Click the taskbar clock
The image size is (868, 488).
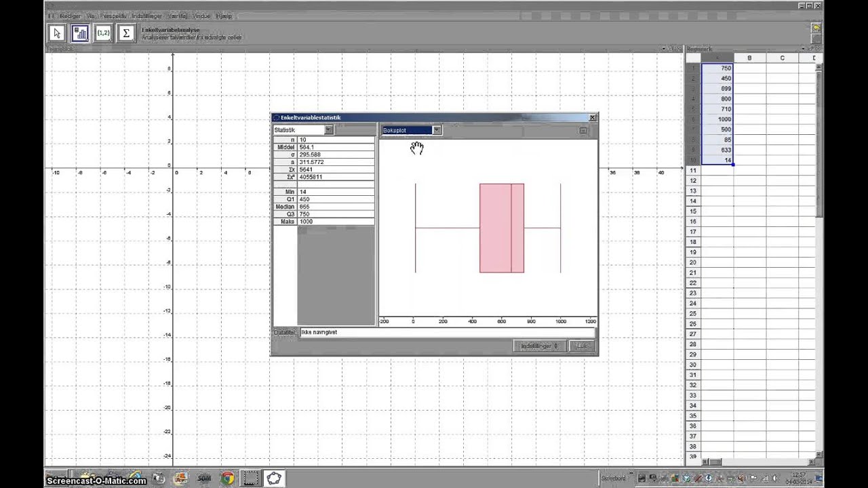798,479
